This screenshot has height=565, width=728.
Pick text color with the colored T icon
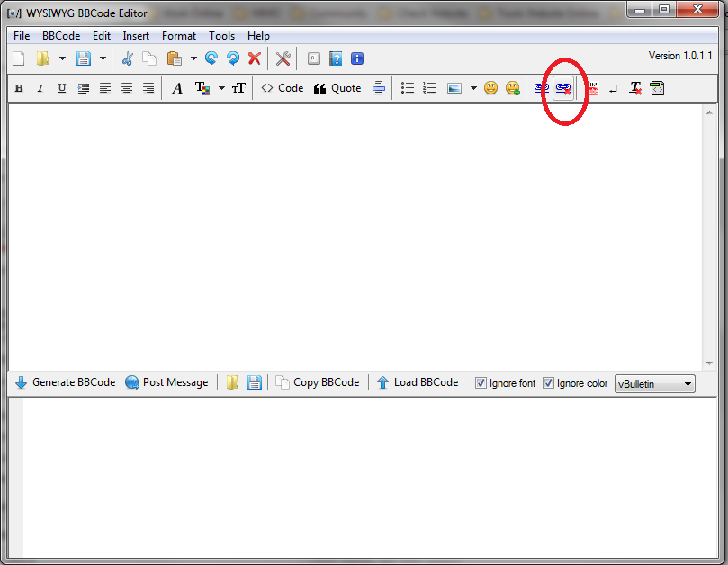click(x=202, y=88)
